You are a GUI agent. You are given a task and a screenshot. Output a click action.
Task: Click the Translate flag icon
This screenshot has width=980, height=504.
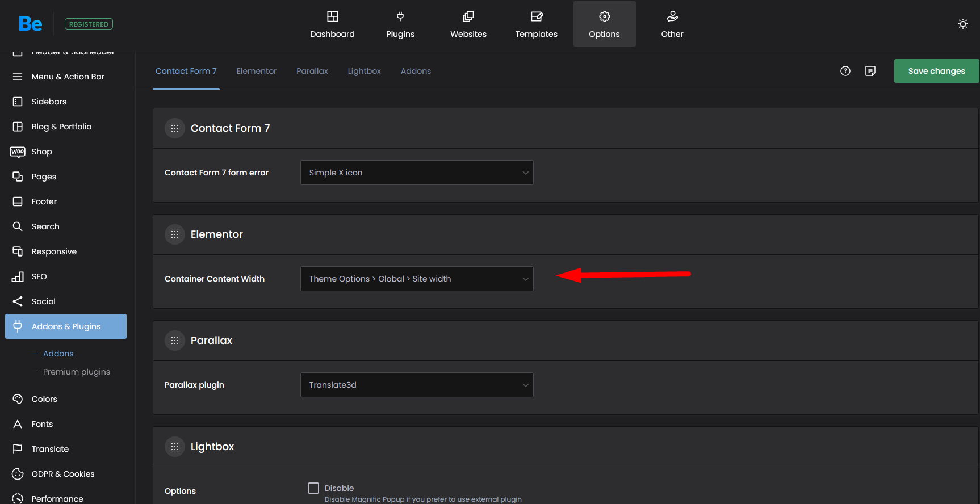[x=18, y=449]
